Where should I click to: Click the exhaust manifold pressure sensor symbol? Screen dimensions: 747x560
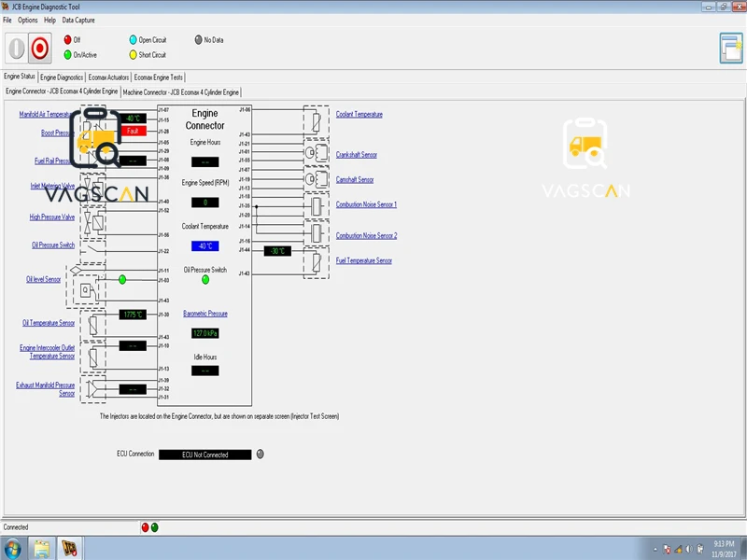point(92,389)
